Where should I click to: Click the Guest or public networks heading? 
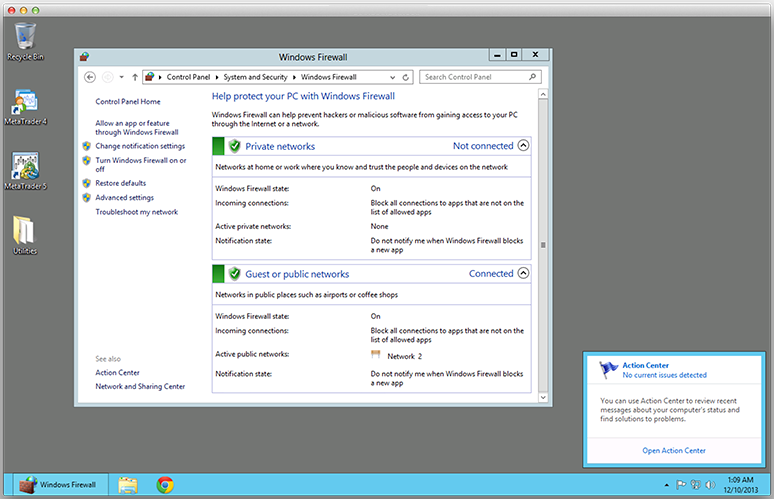click(x=297, y=274)
